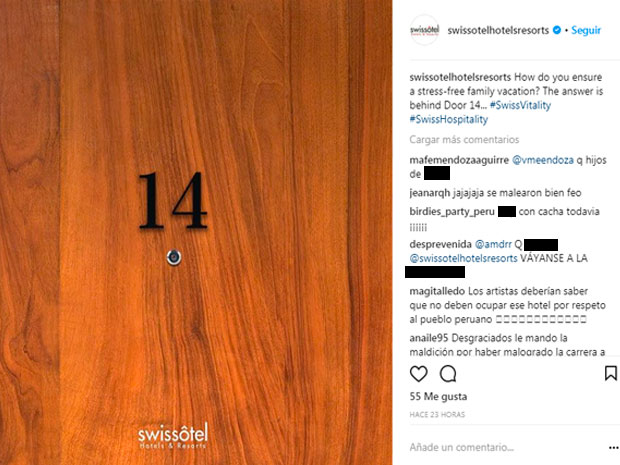Open the #SwissVitality hashtag
The height and width of the screenshot is (465, 620).
[x=520, y=105]
